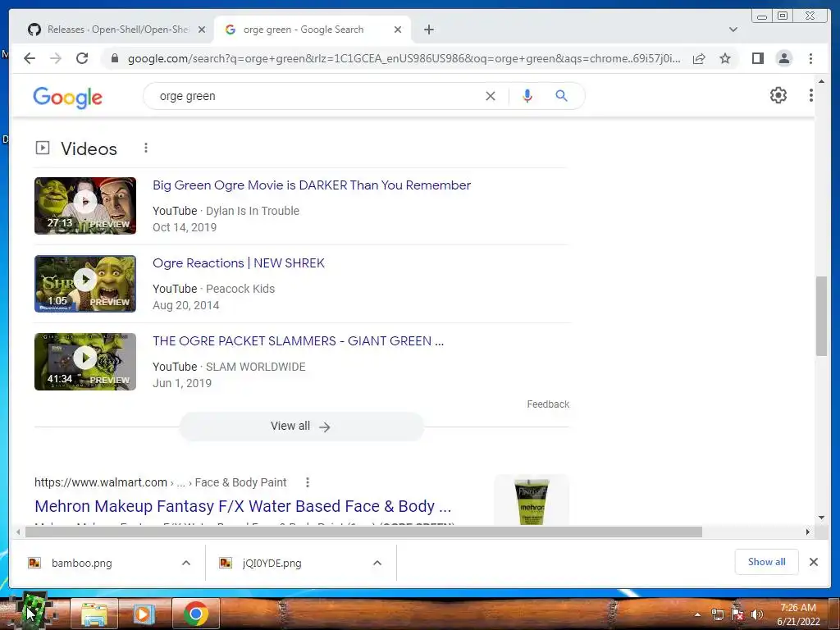Viewport: 840px width, 630px height.
Task: Close the Releases Open-Shell tab
Action: 202,30
